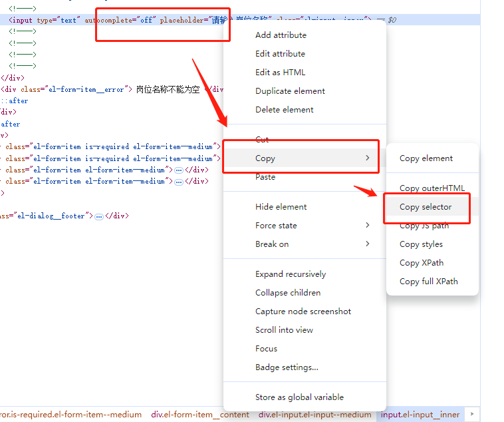Click breadcrumb div.el-form-item__content
Screen dimensions: 504x422
point(200,414)
